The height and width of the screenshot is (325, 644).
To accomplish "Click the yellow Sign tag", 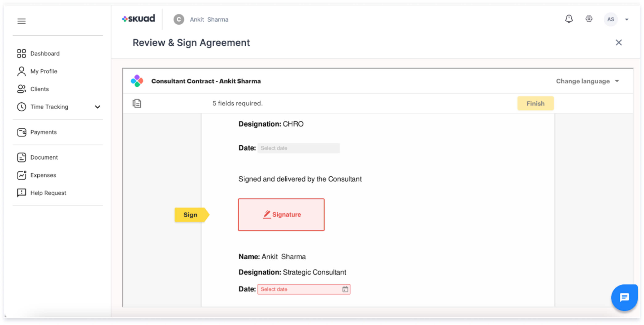I will click(x=190, y=215).
